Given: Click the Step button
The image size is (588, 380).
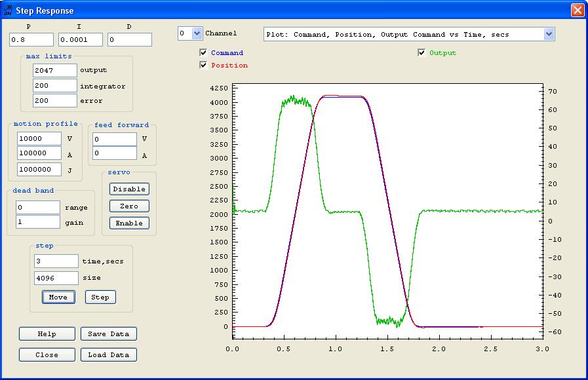Looking at the screenshot, I should tap(100, 297).
